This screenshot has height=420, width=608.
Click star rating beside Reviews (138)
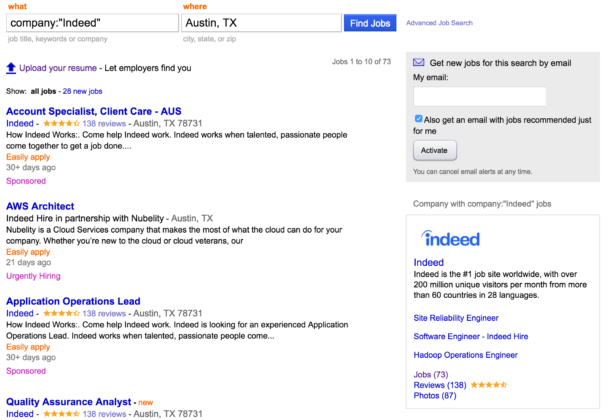tap(489, 385)
